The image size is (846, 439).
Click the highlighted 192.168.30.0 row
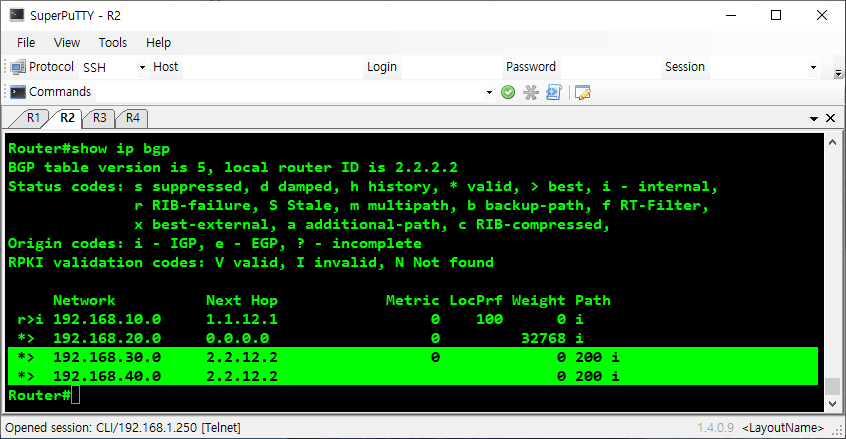[x=413, y=357]
